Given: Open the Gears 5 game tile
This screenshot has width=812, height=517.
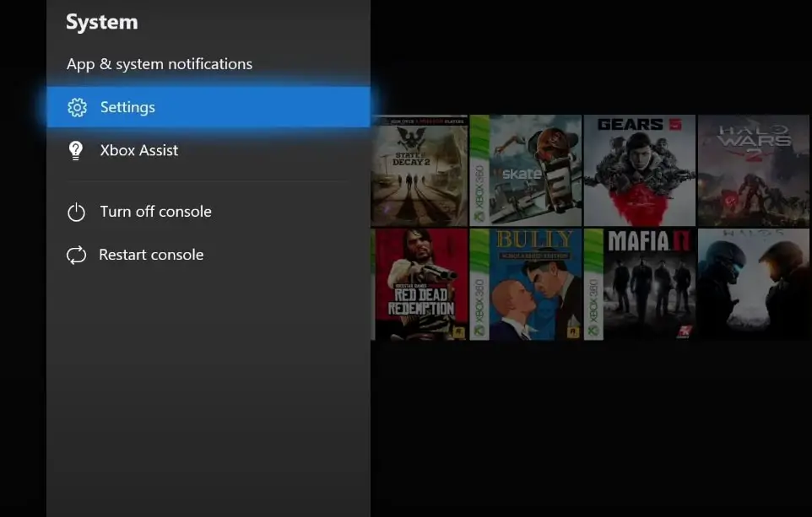Looking at the screenshot, I should pos(640,170).
